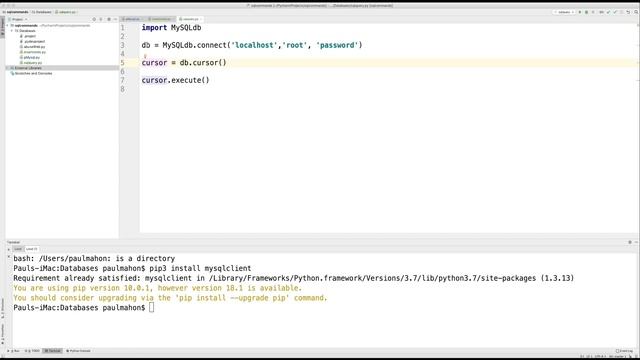Add new terminal session plus icon
This screenshot has height=360, width=640.
coord(9,249)
